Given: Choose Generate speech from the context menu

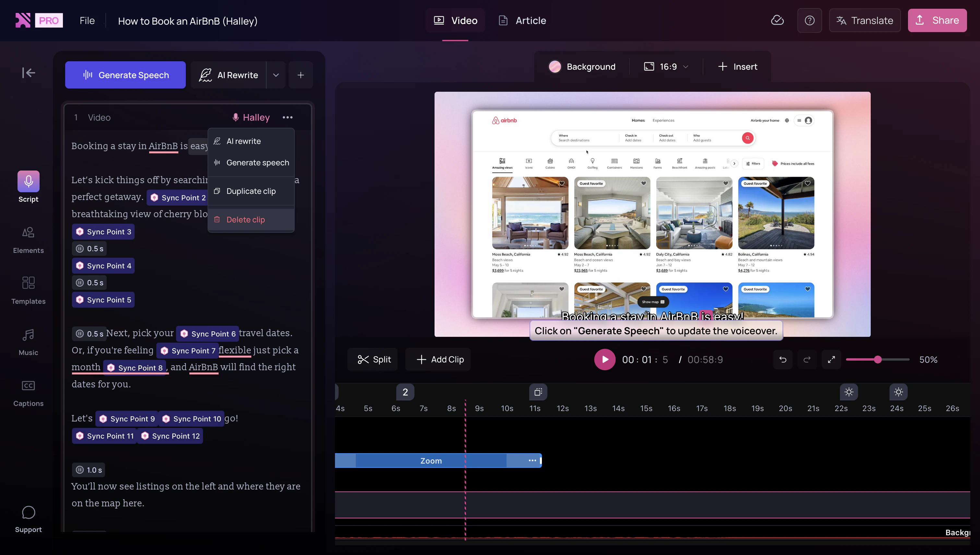Looking at the screenshot, I should 251,162.
